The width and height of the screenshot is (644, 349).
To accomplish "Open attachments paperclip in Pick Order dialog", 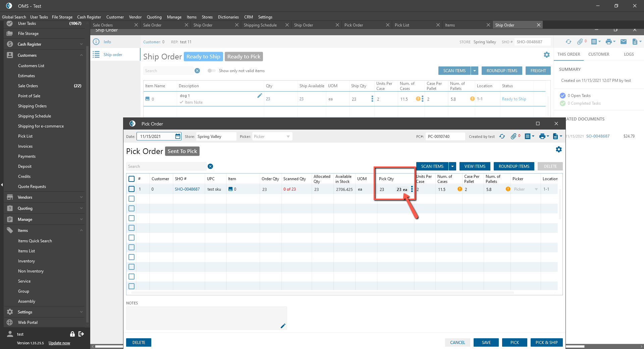I will tap(514, 136).
